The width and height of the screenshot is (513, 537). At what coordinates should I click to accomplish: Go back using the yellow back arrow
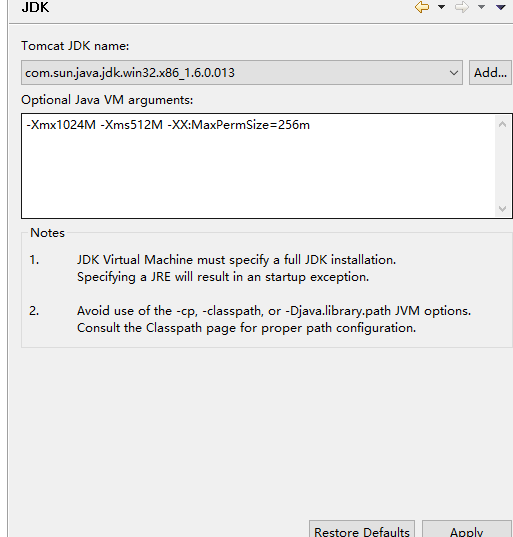point(422,7)
